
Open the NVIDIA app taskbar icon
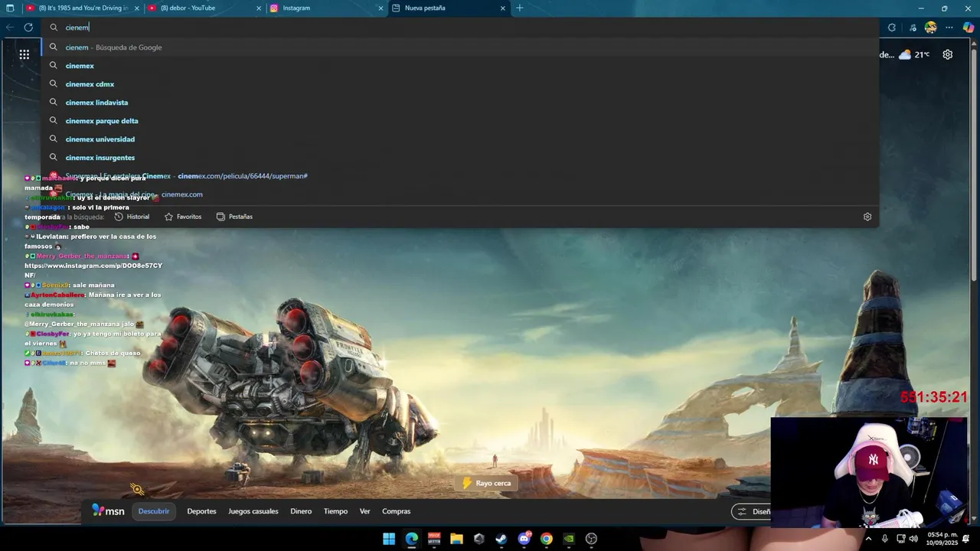[569, 539]
